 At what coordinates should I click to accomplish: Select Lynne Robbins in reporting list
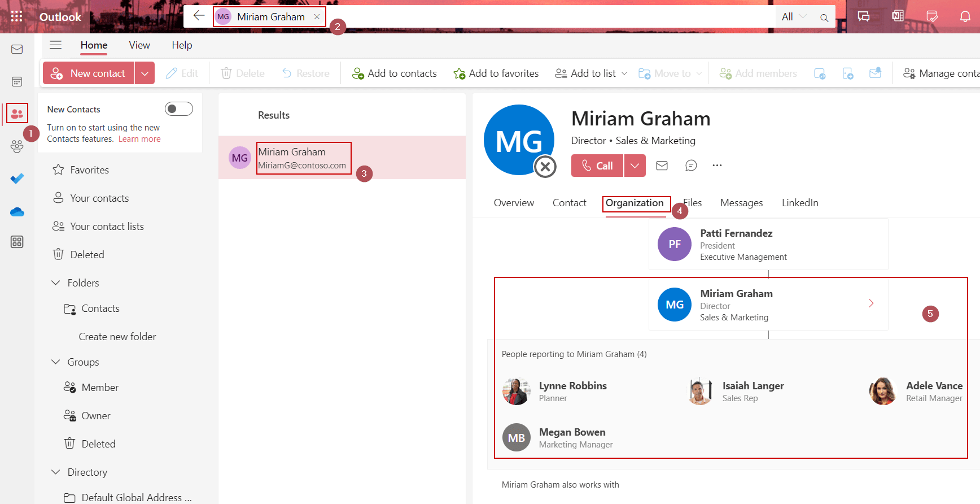[x=572, y=386]
